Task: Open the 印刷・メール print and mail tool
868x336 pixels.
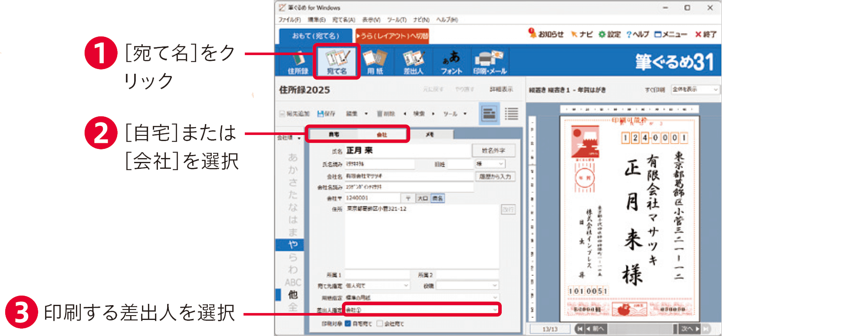Action: click(490, 62)
